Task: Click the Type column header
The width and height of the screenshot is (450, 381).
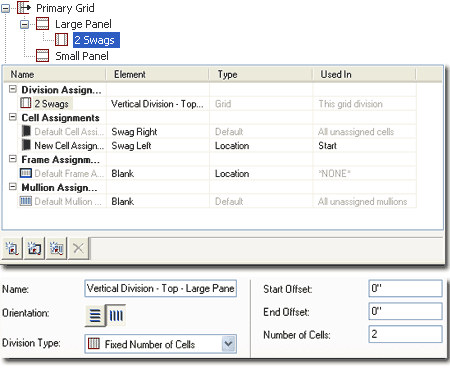Action: 261,74
